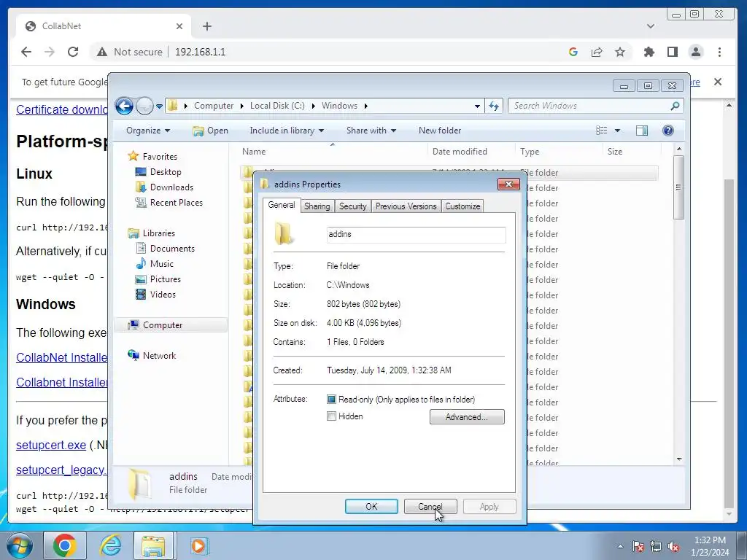Switch to the Sharing tab
Viewport: 747px width, 560px height.
317,206
